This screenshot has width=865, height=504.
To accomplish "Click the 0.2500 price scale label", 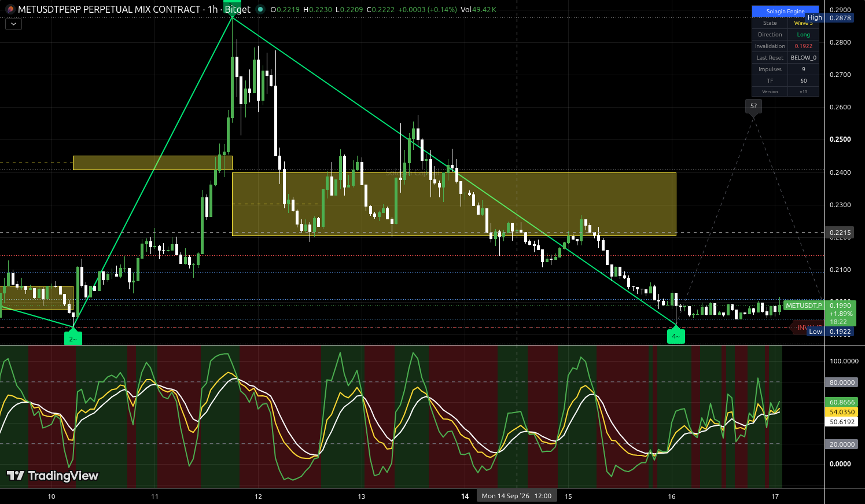I will (840, 139).
